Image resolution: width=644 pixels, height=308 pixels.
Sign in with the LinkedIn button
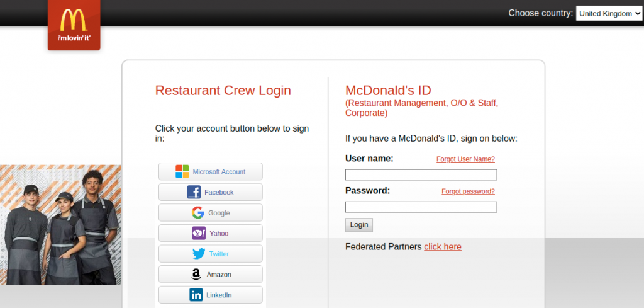(x=211, y=295)
